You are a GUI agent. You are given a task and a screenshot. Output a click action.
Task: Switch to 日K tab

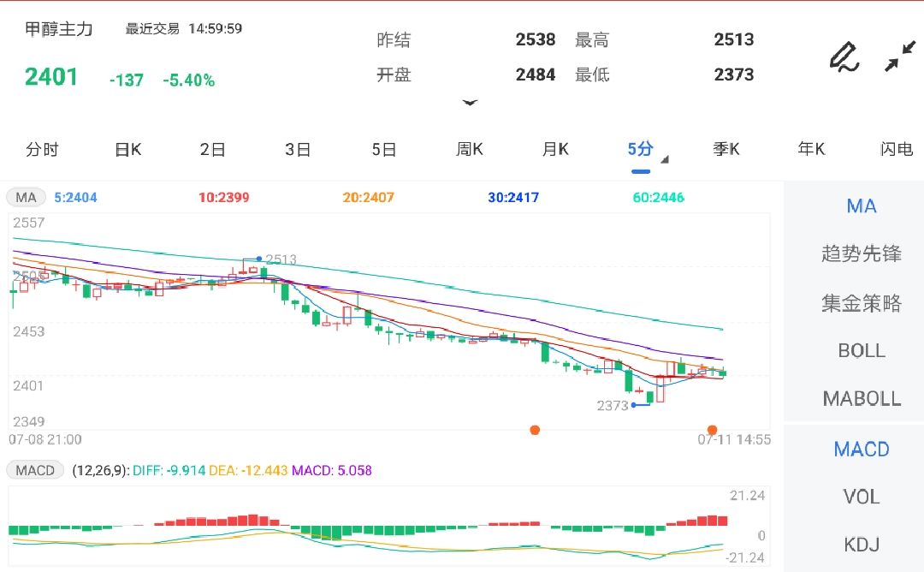pos(127,149)
